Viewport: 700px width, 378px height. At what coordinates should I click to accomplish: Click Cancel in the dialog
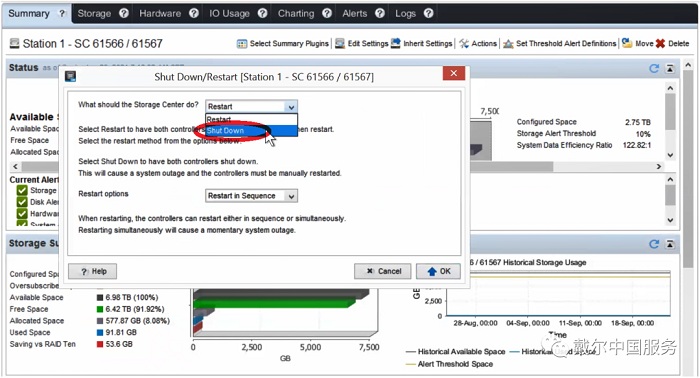point(383,271)
